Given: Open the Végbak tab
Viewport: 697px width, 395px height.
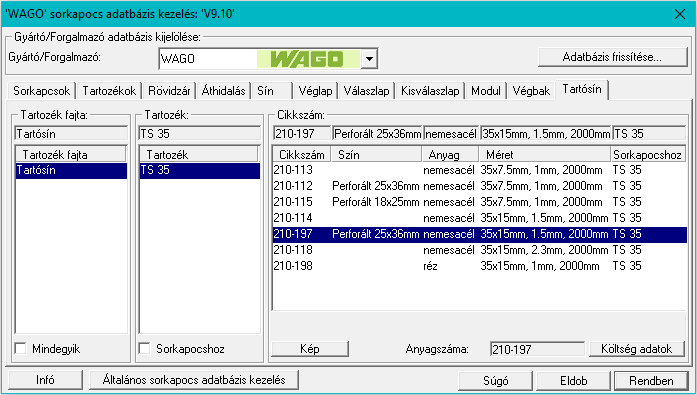Looking at the screenshot, I should (x=531, y=91).
